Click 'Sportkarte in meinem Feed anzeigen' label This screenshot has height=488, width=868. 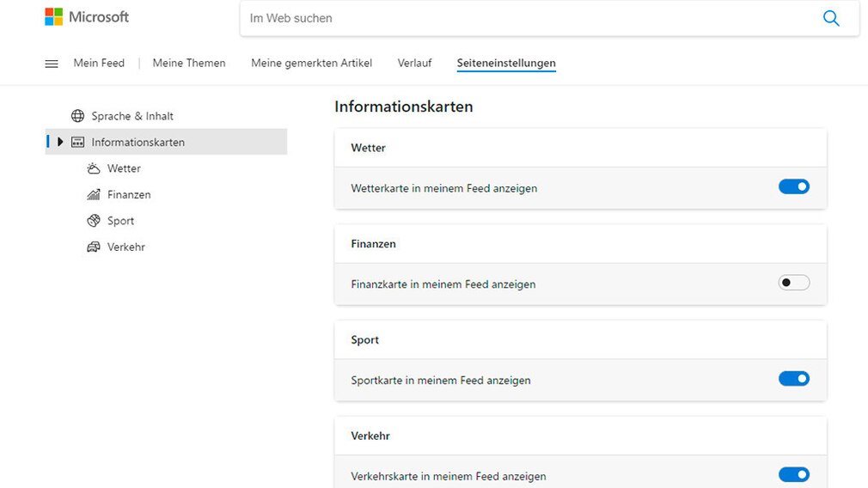click(x=441, y=380)
